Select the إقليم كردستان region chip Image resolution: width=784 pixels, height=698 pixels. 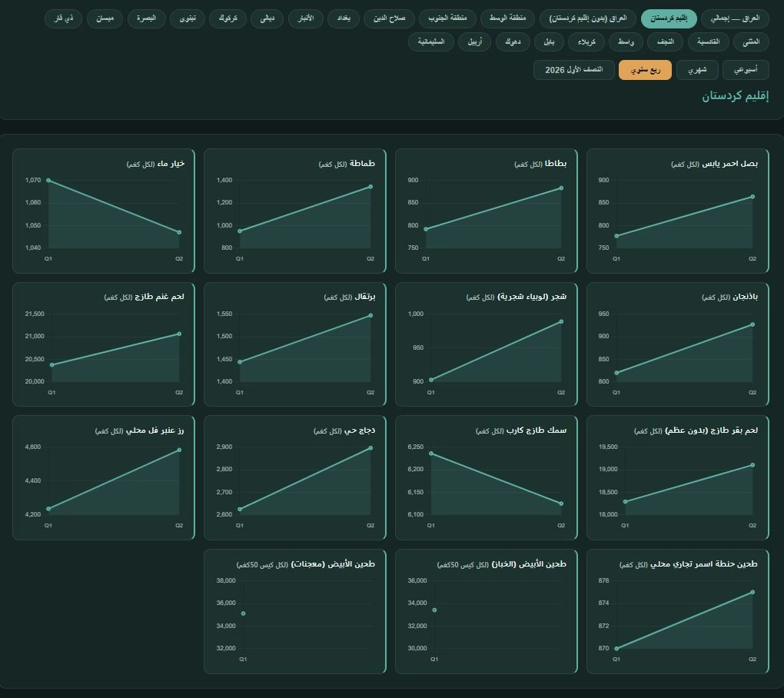pyautogui.click(x=669, y=18)
